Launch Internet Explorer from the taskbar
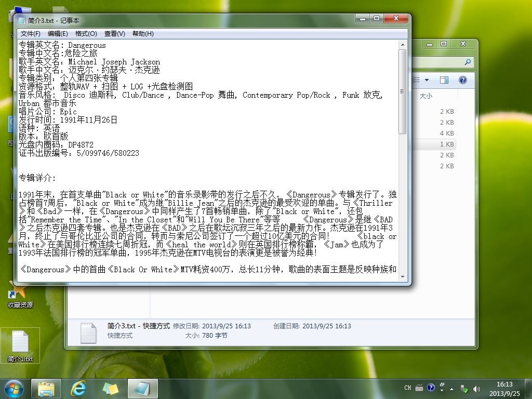The width and height of the screenshot is (532, 399). [78, 389]
